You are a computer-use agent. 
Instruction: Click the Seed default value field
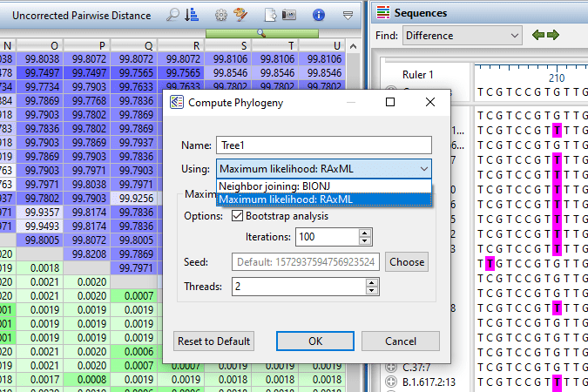click(x=306, y=262)
